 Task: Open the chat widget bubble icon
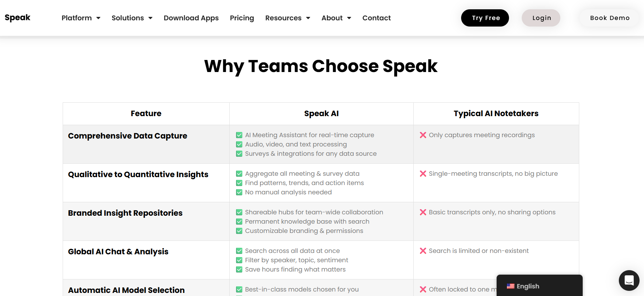[x=629, y=280]
